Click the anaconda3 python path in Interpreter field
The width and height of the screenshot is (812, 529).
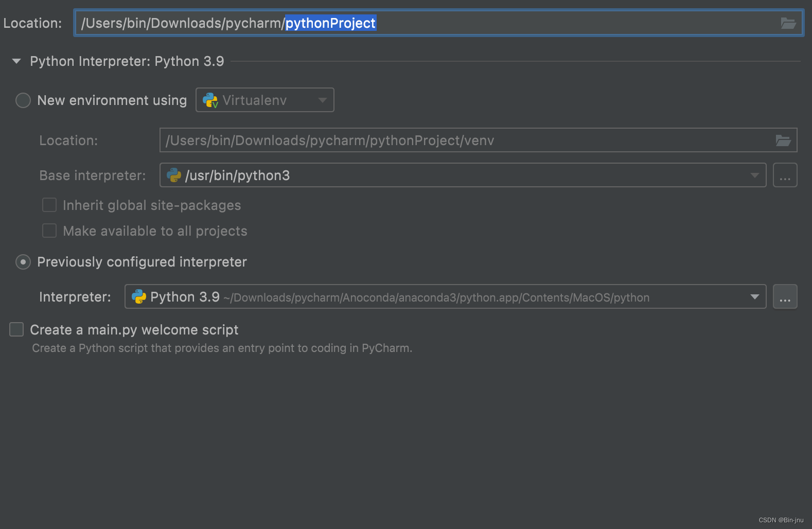click(436, 298)
